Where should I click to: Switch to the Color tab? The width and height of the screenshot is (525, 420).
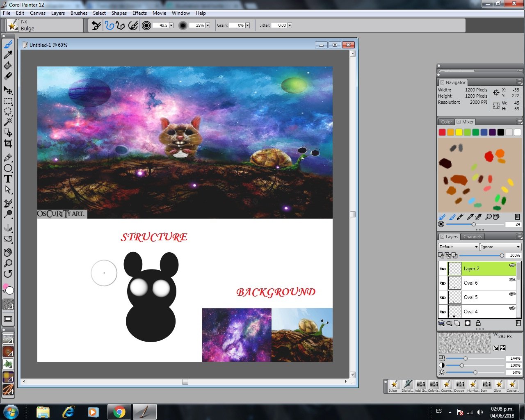point(446,122)
